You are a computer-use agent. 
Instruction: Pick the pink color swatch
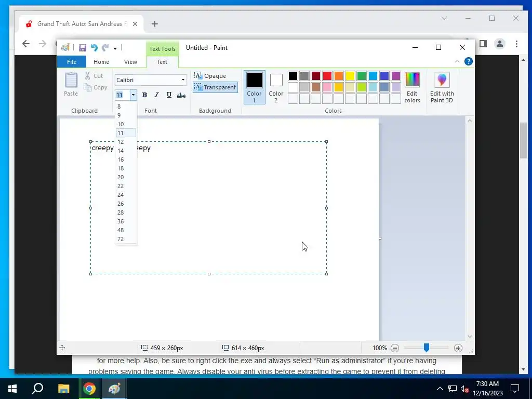tap(327, 87)
